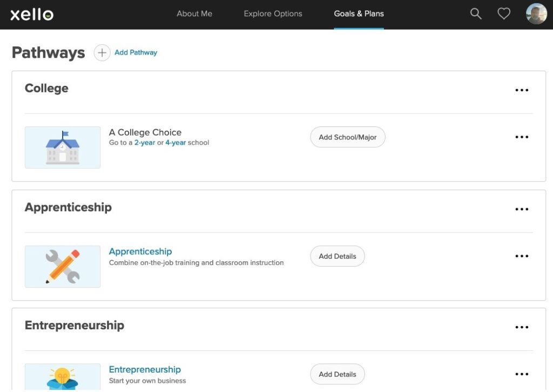Select the Goals & Plans tab
Viewport: 553px width, 392px height.
[x=359, y=14]
